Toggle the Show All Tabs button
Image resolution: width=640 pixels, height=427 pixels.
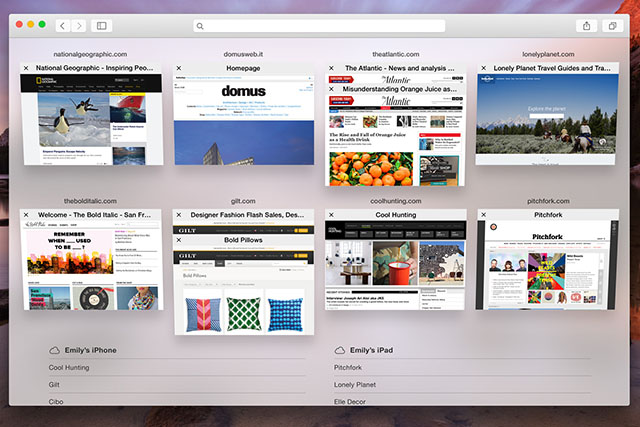612,25
